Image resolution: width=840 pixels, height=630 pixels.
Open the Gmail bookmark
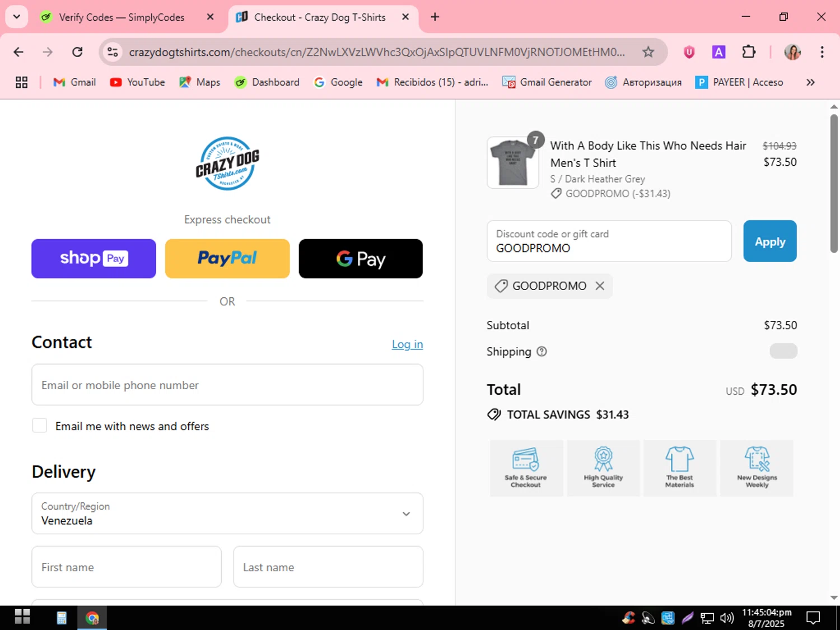tap(74, 82)
